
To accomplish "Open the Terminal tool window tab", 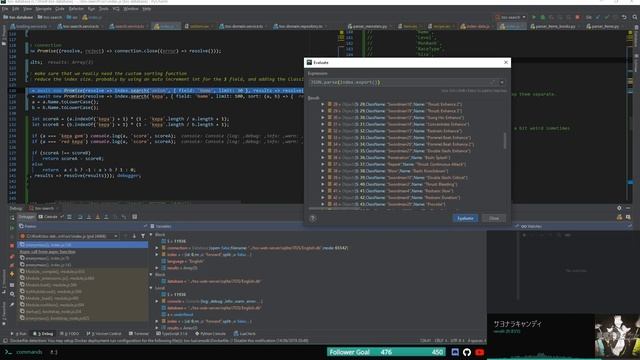I will (x=139, y=333).
